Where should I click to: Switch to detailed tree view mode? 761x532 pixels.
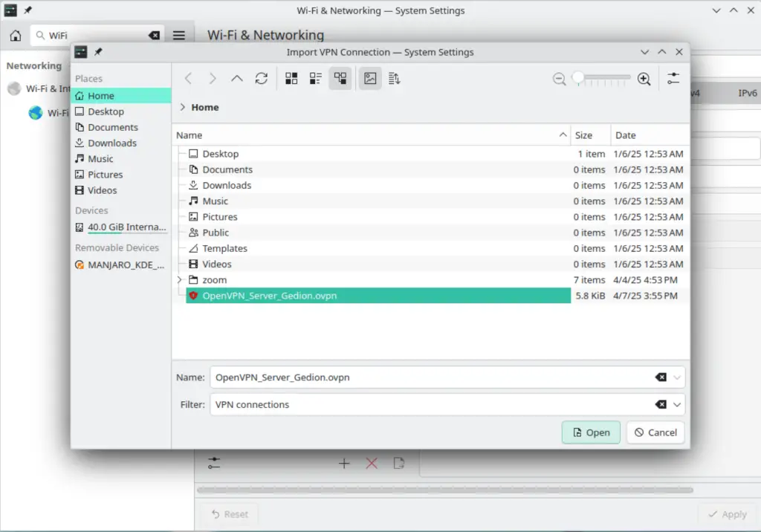tap(340, 78)
